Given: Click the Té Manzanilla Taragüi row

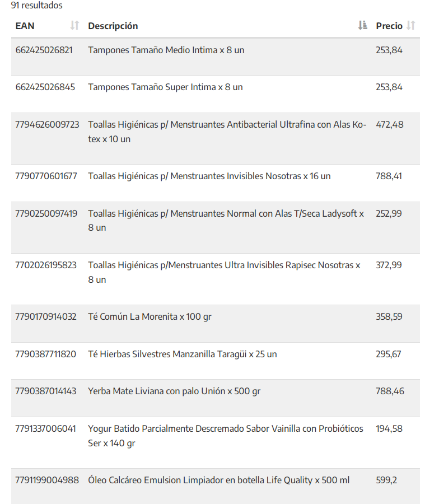Looking at the screenshot, I should tap(182, 354).
